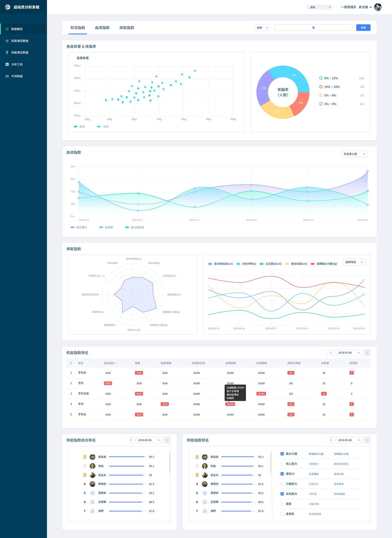
Task: Click highlighted 3630 血红蛋白 cell for 罗莉
Action: (x=108, y=383)
